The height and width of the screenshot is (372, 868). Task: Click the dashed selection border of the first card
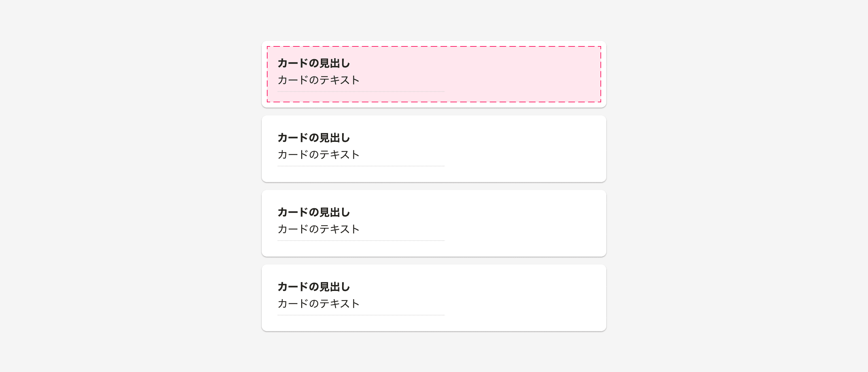[434, 46]
